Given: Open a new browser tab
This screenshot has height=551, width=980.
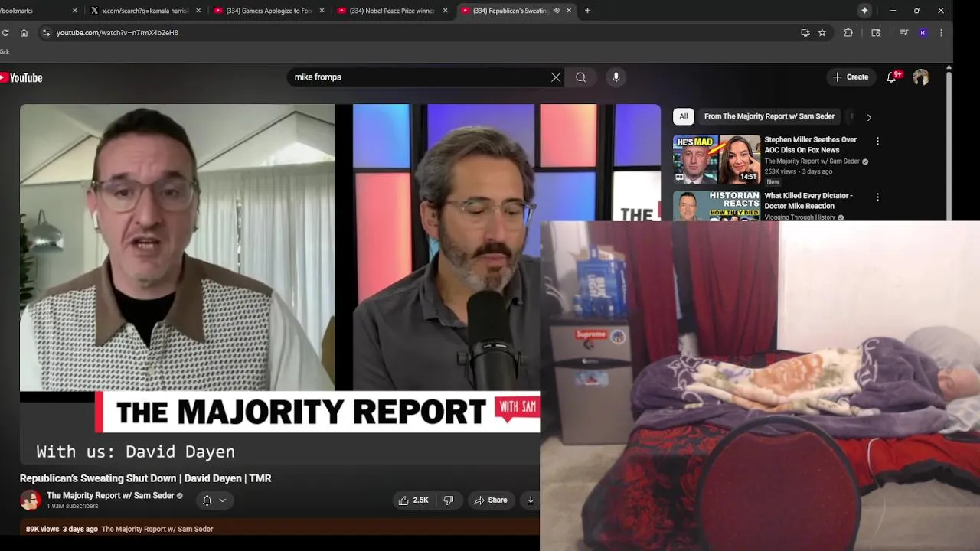Looking at the screenshot, I should [587, 11].
